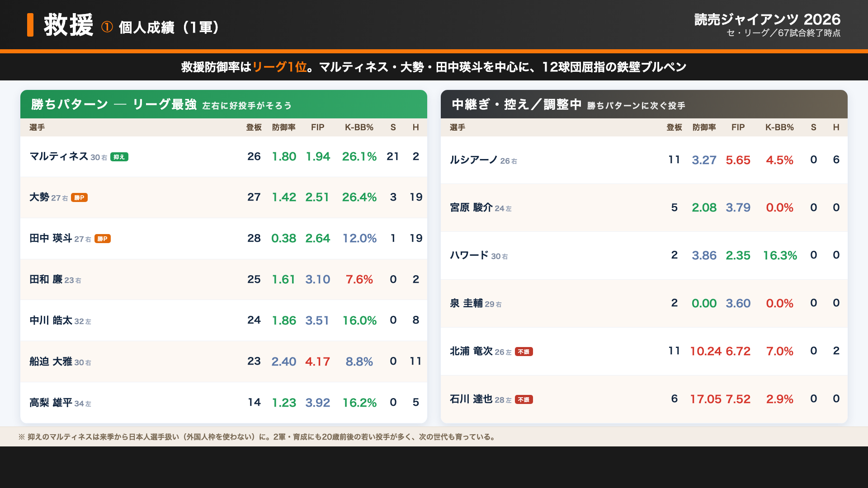Click 防御率 column header in left table
The height and width of the screenshot is (488, 868).
pos(284,127)
